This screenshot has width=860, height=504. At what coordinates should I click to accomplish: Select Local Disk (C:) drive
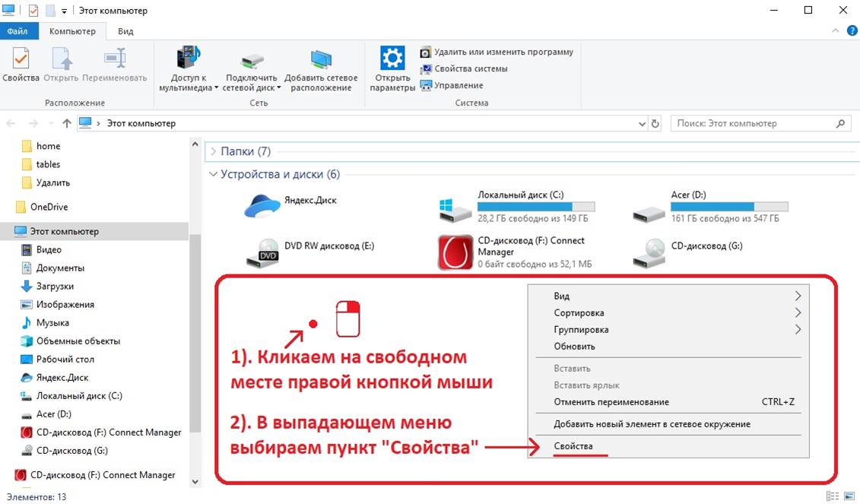coord(516,206)
